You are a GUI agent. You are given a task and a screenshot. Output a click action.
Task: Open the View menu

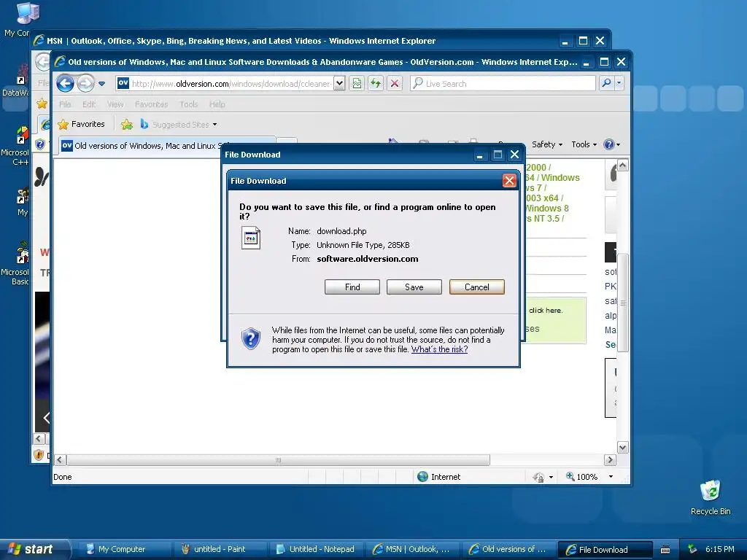point(115,104)
